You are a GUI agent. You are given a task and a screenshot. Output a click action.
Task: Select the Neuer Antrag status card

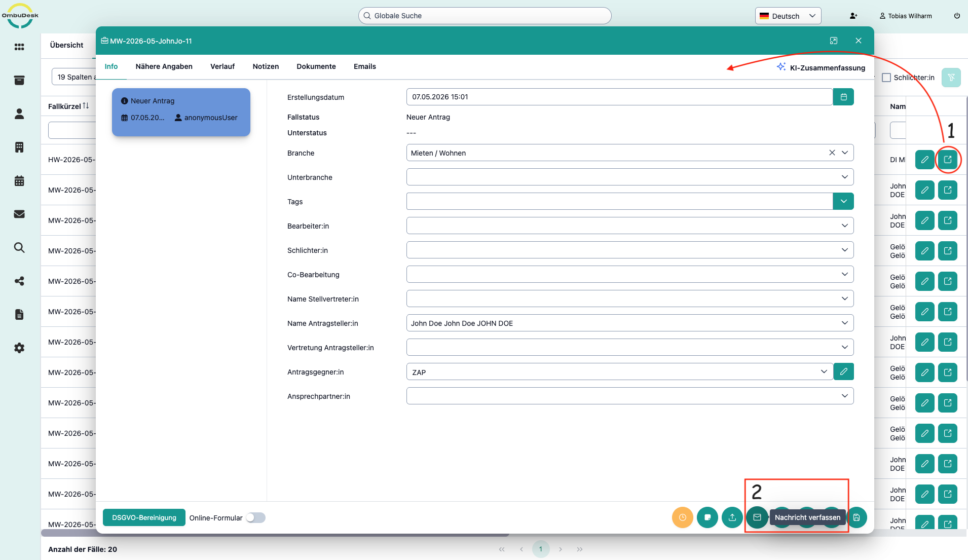pyautogui.click(x=181, y=112)
